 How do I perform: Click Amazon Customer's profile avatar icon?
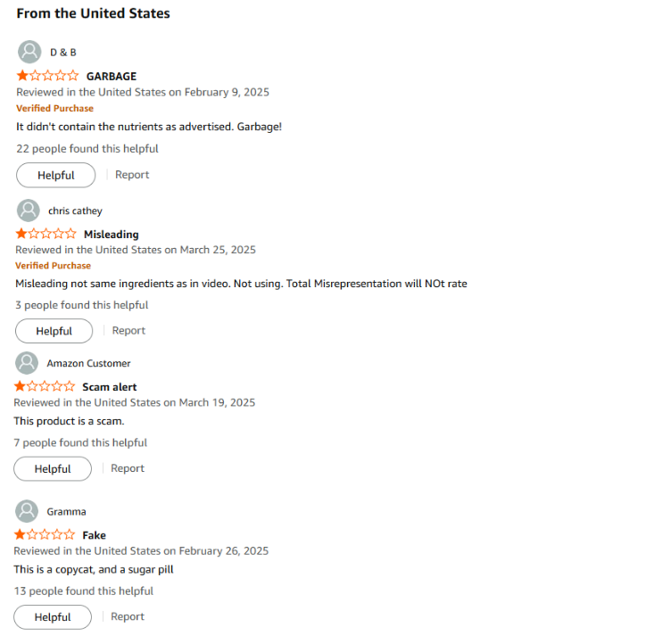pyautogui.click(x=27, y=363)
